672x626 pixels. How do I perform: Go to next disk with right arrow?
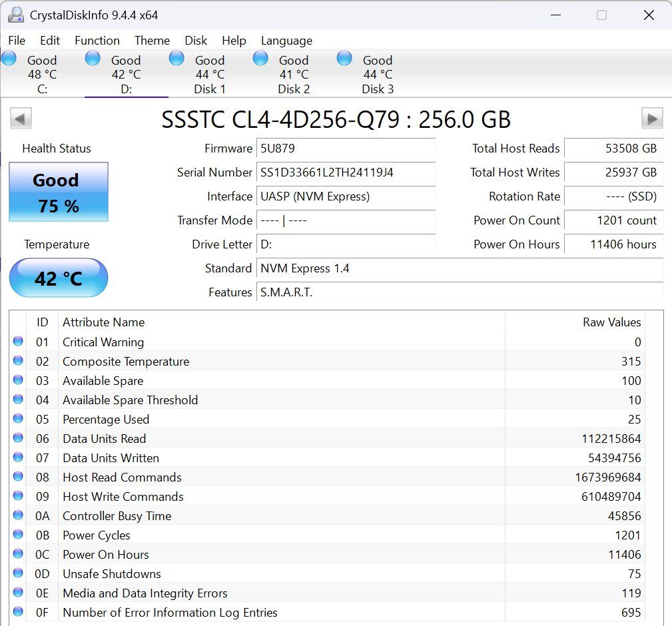[x=652, y=119]
